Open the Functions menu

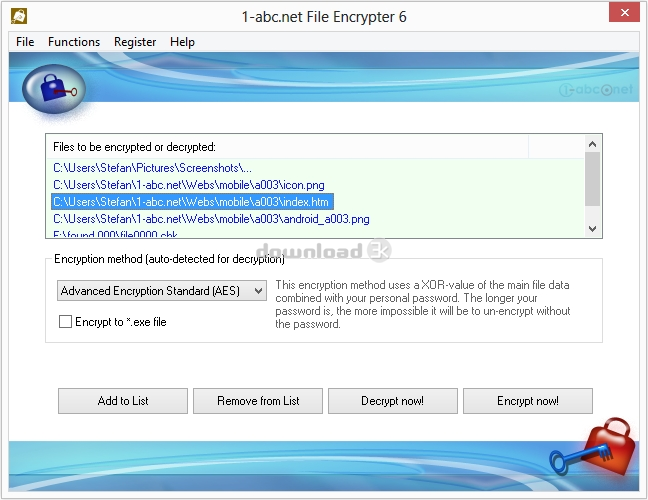tap(74, 42)
